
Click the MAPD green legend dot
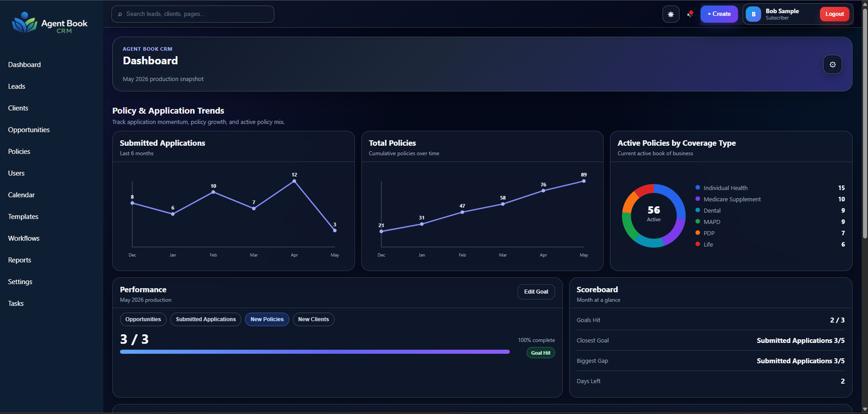698,221
